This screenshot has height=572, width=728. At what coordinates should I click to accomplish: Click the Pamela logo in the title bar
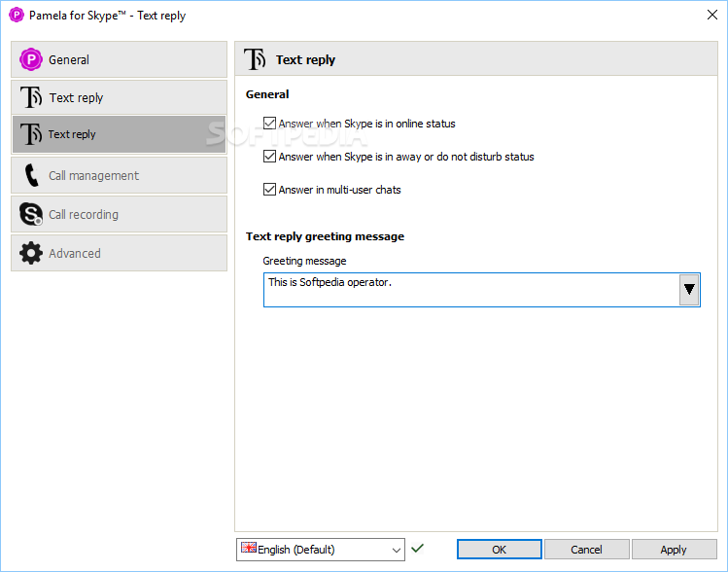coord(17,15)
